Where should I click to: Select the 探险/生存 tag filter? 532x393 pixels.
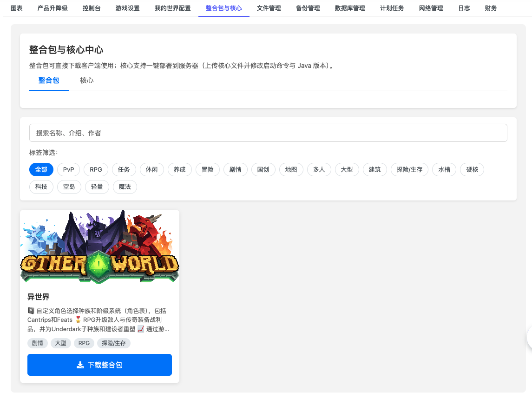(409, 169)
